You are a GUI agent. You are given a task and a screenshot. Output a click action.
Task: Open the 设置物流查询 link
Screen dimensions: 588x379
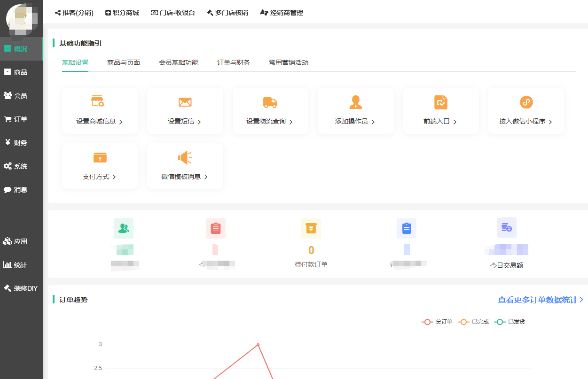(270, 122)
